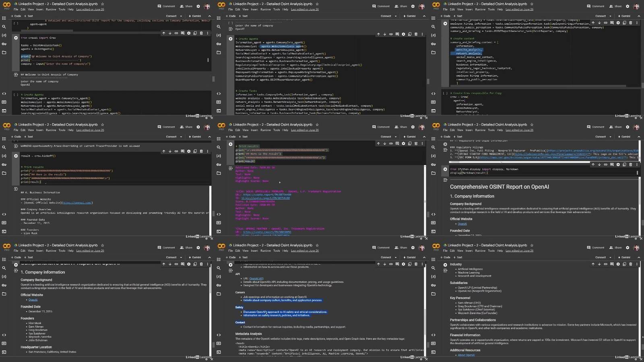The width and height of the screenshot is (644, 362).
Task: Click "+ Code" button in Headquarter Location frame
Action: pos(16,257)
